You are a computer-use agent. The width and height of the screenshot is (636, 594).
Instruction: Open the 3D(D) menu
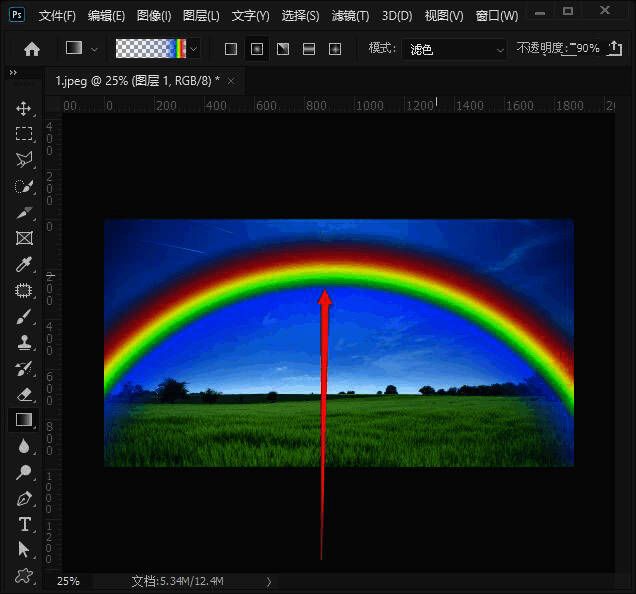[397, 16]
